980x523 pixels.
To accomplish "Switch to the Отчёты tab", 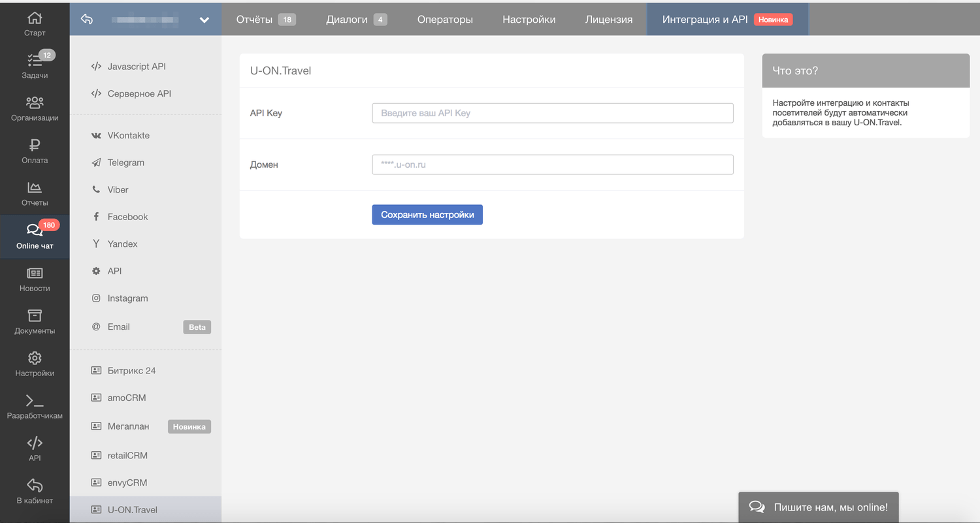I will 266,19.
